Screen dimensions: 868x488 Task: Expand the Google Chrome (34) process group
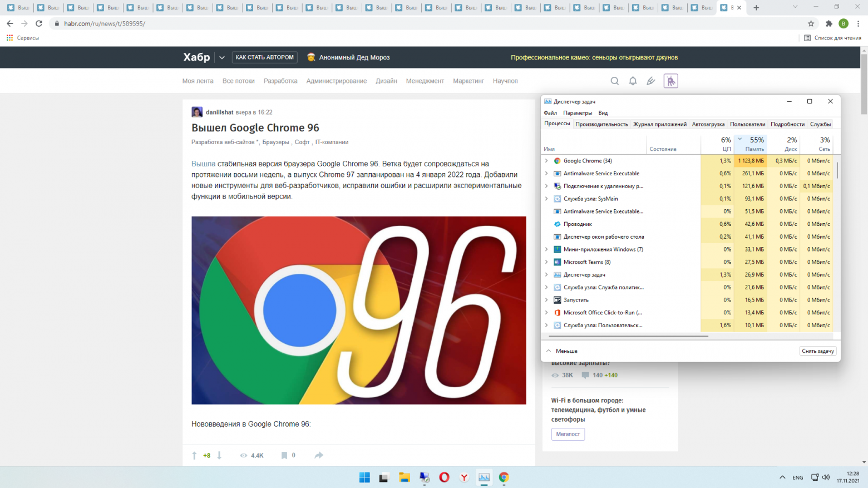(x=546, y=161)
